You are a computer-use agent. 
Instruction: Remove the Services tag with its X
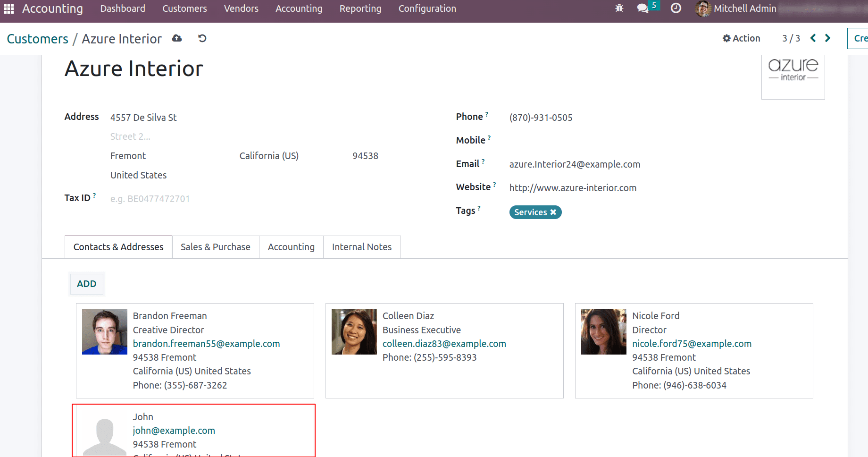[553, 212]
